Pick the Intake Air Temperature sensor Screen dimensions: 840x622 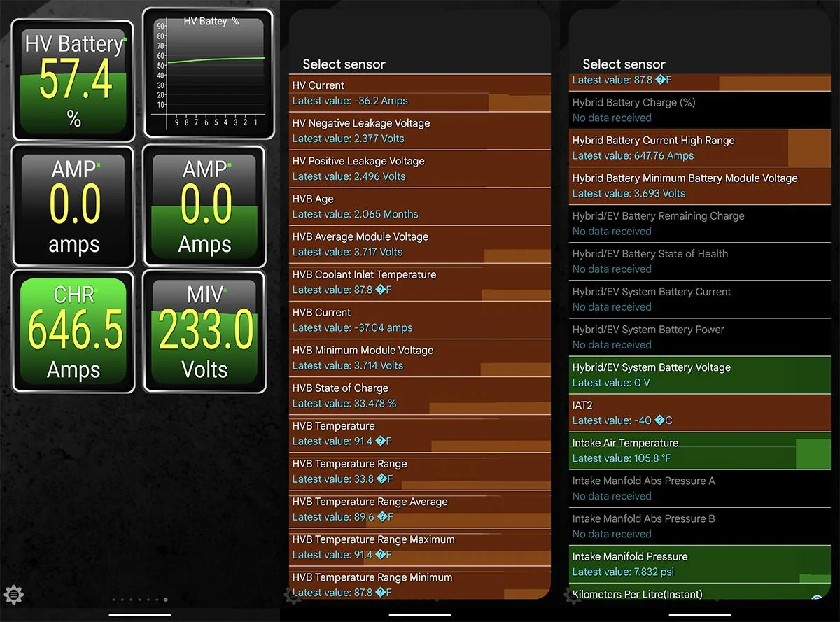pyautogui.click(x=700, y=450)
